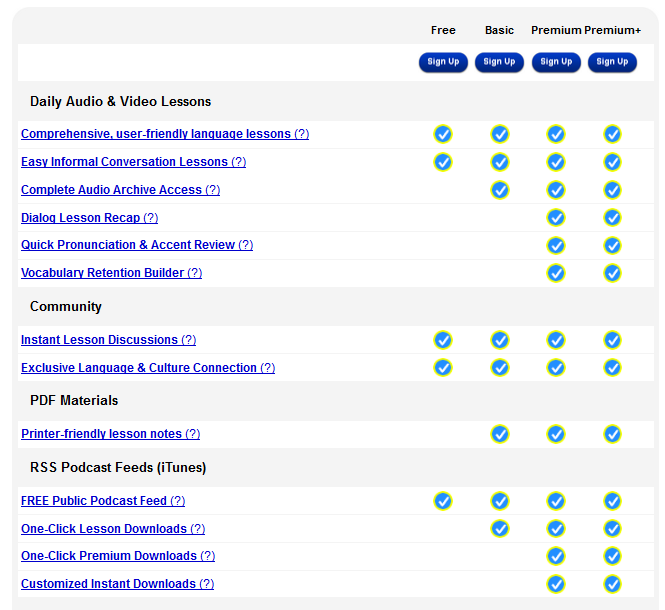Click Free checkmark for FREE Public Podcast Feed

(x=443, y=501)
